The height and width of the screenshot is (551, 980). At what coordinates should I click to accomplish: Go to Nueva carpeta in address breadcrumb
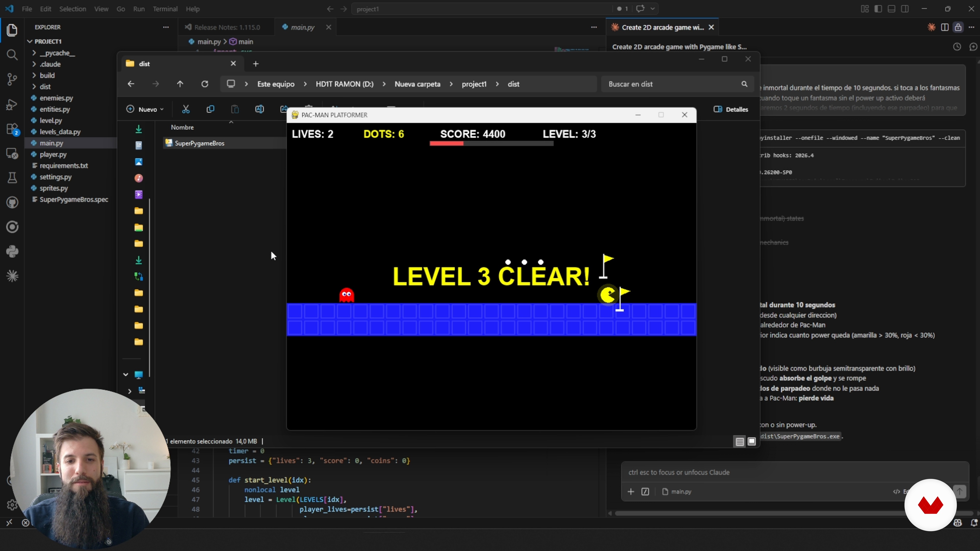tap(417, 84)
